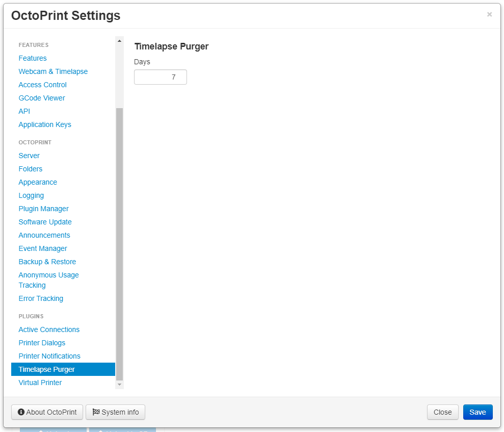Viewport: 504px width, 432px height.
Task: Click the Days number input field
Action: tap(161, 77)
